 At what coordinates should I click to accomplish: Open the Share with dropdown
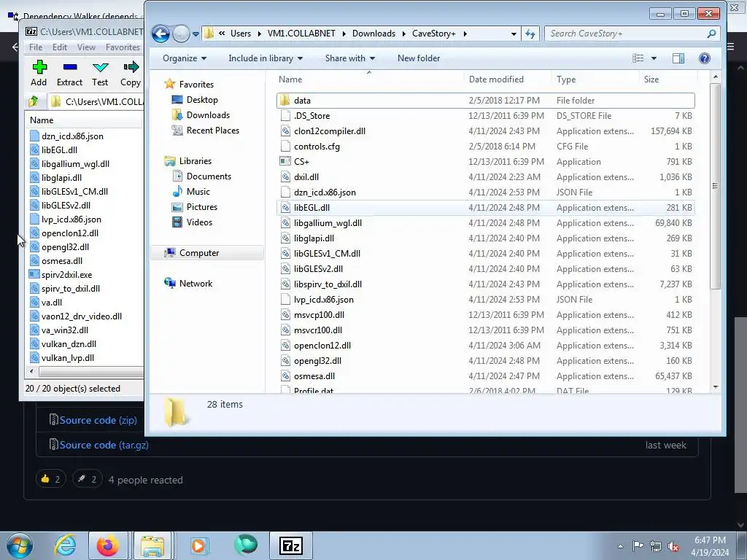[349, 58]
